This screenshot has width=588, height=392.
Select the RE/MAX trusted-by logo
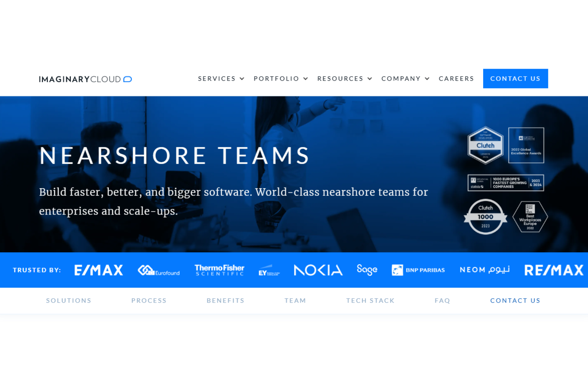coord(554,270)
